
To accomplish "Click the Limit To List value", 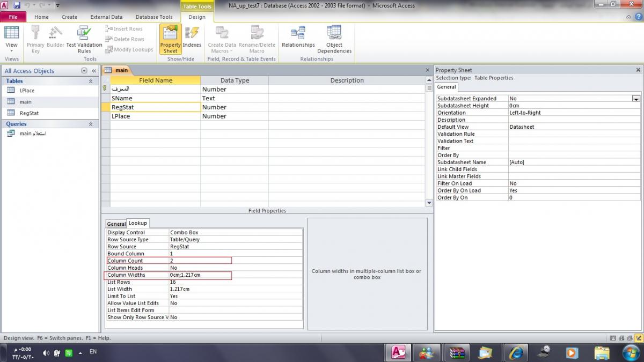I will [x=236, y=296].
